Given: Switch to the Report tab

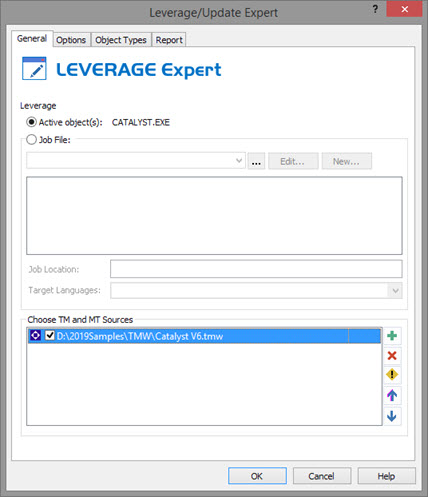Looking at the screenshot, I should click(169, 40).
